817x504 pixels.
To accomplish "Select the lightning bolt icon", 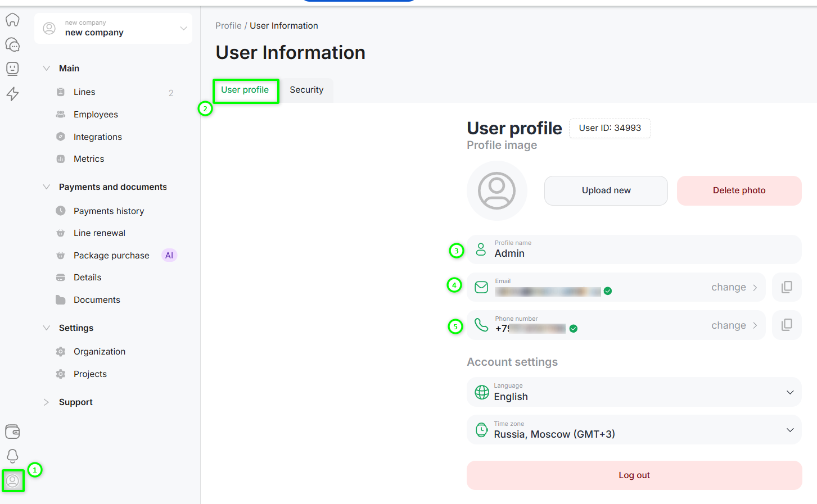I will (12, 93).
